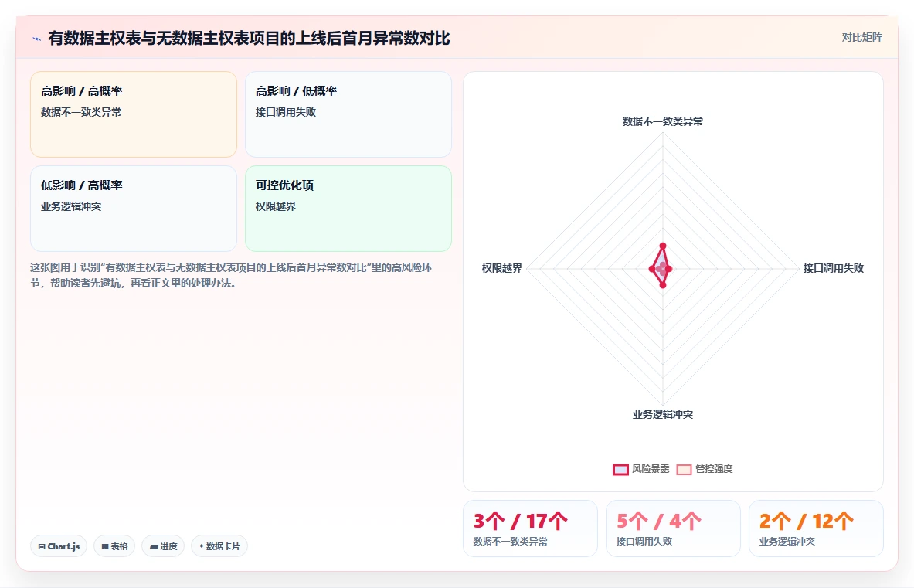
Task: Open the 2个 / 12个 stat card
Action: (x=815, y=529)
